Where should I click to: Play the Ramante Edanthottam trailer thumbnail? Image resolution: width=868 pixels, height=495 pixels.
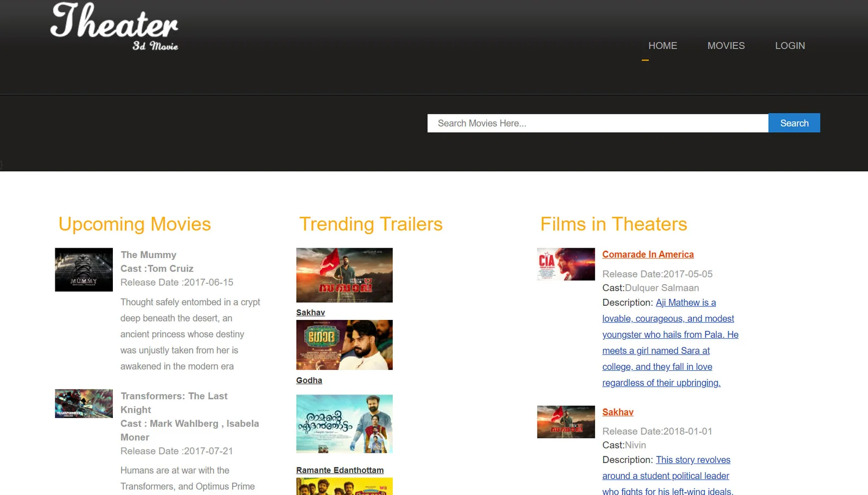[x=344, y=424]
